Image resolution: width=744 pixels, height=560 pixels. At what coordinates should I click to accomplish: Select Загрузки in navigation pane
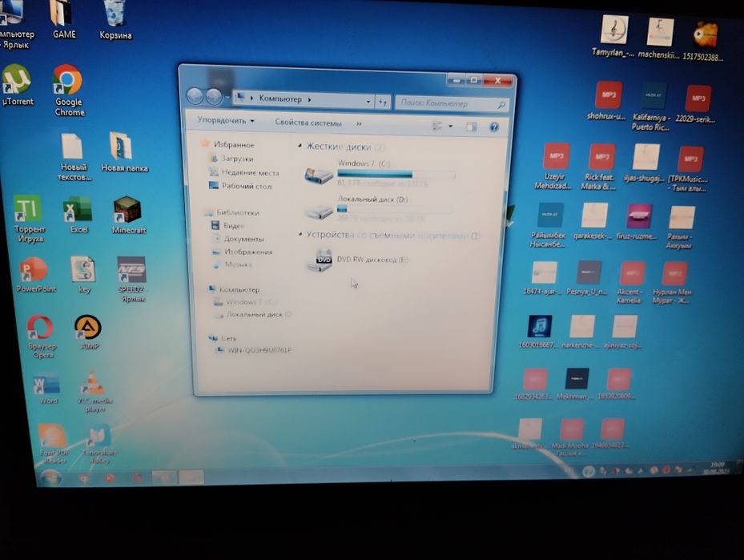pyautogui.click(x=237, y=159)
